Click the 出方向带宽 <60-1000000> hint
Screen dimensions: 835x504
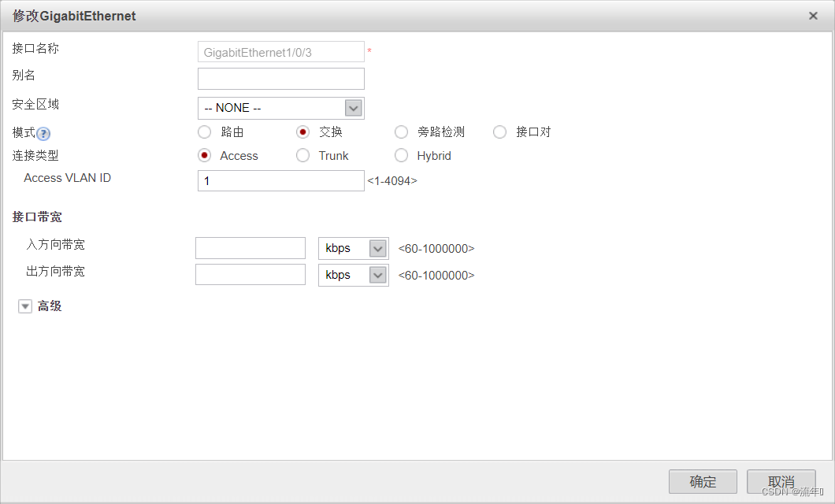click(x=436, y=275)
